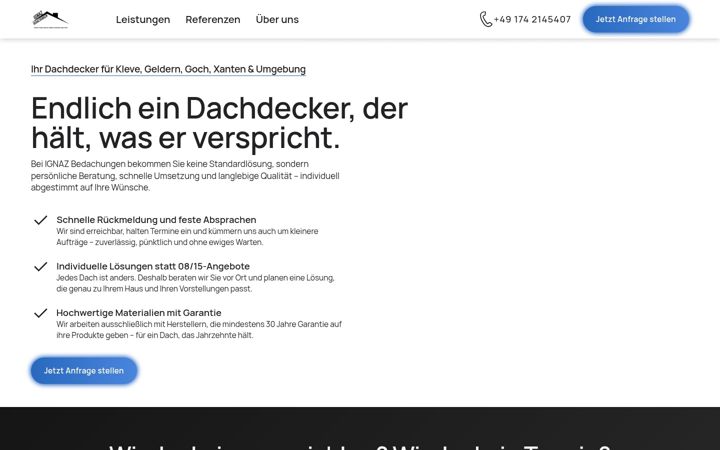Click text Wir sind erreichbar, halten Termine

(x=187, y=236)
